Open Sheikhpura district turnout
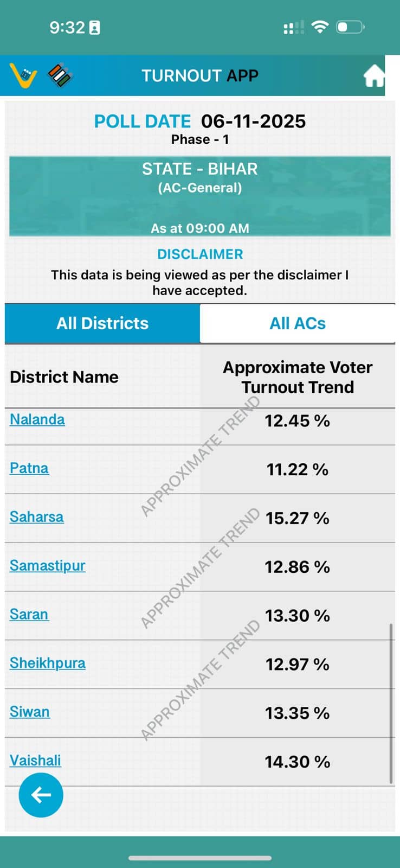This screenshot has height=868, width=400. coord(48,663)
